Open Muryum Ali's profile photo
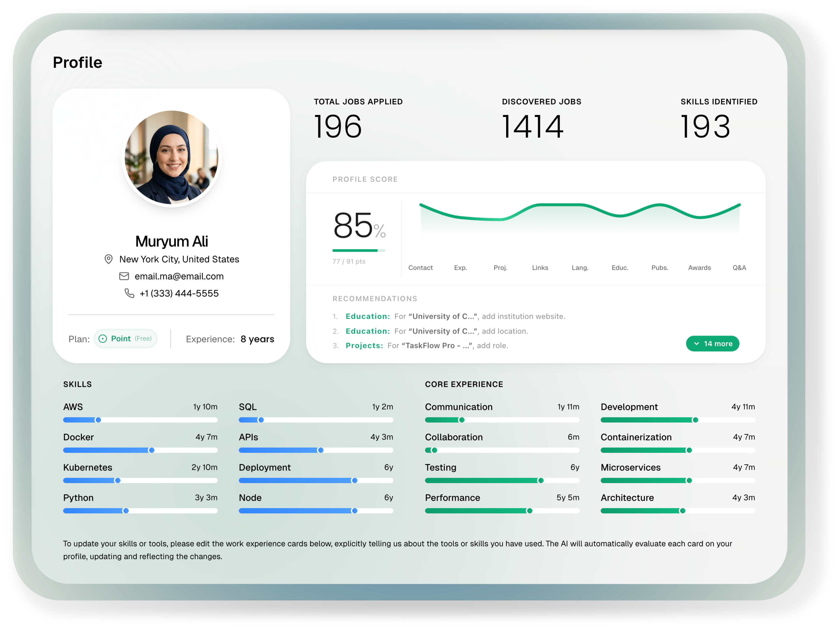 coord(172,157)
